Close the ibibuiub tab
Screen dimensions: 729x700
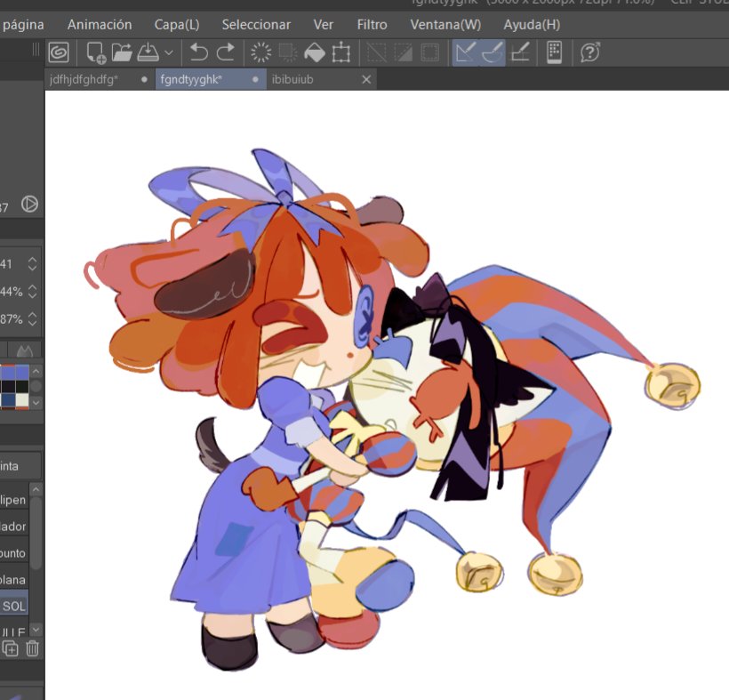point(366,79)
